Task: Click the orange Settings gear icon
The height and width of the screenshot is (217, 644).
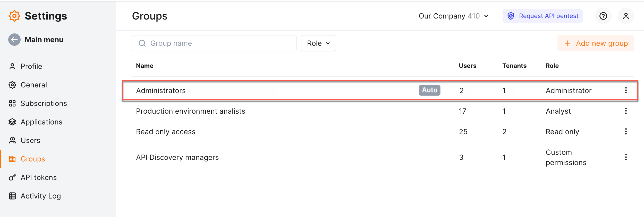Action: 14,16
